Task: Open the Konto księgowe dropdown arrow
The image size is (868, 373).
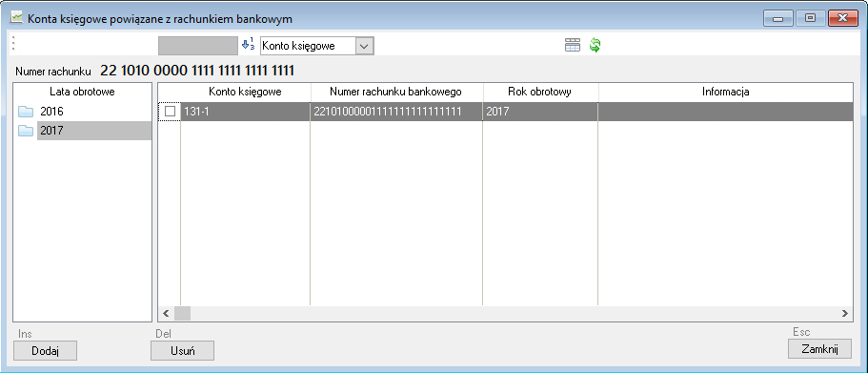Action: click(x=364, y=46)
